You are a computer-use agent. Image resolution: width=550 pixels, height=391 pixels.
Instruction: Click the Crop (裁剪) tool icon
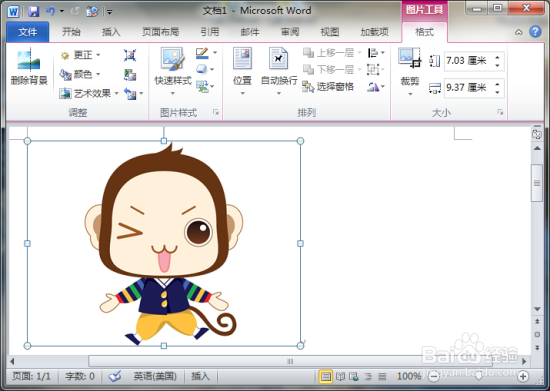click(x=409, y=58)
